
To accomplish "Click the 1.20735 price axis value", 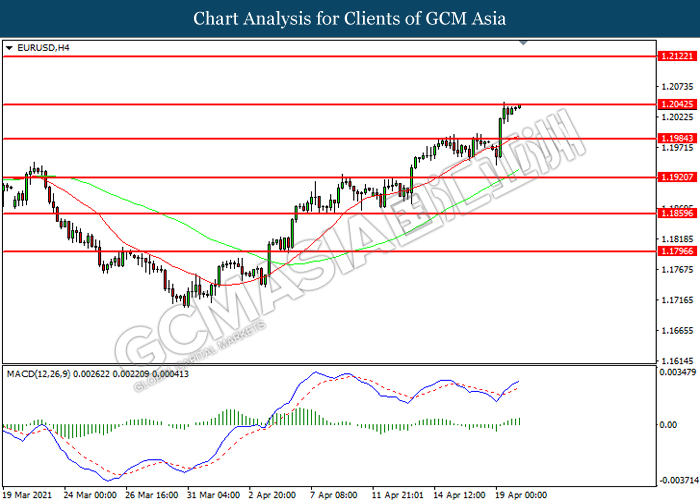I will tap(678, 87).
